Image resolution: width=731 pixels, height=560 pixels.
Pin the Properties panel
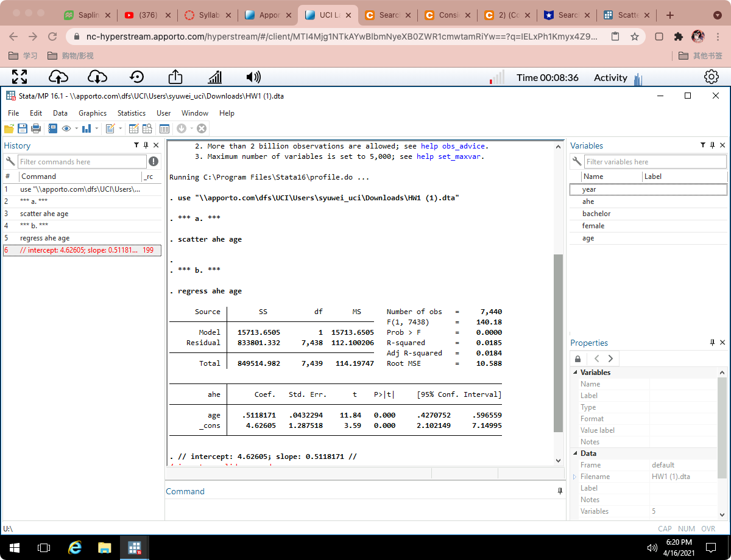click(712, 343)
